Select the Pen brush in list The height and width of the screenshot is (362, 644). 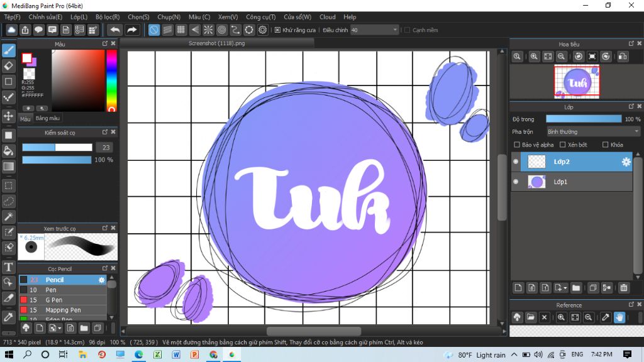coord(63,290)
